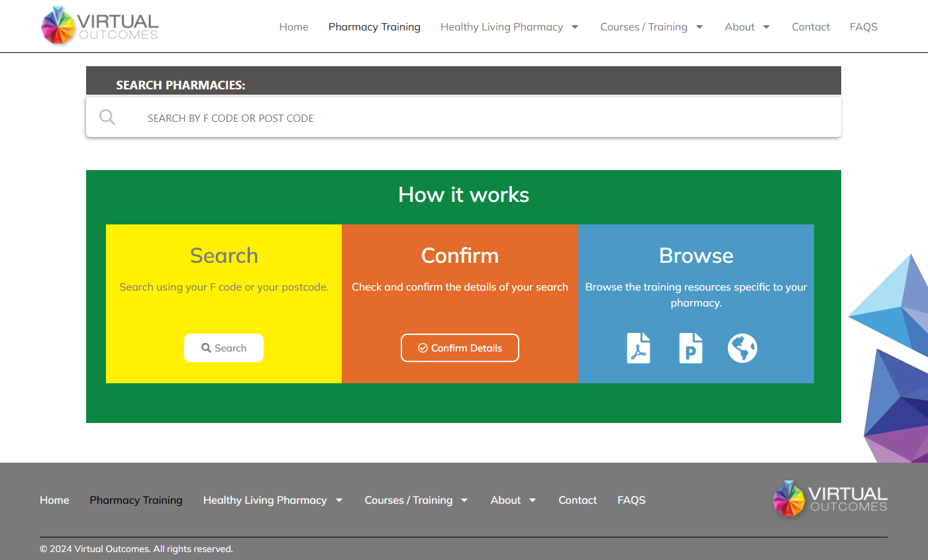Click the PowerPoint file icon in Browse panel
The width and height of the screenshot is (928, 560).
(x=690, y=348)
